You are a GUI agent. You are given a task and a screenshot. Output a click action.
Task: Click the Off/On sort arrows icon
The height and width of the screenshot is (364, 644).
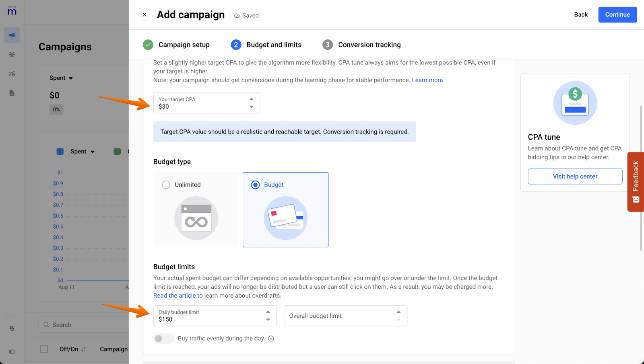[83, 349]
